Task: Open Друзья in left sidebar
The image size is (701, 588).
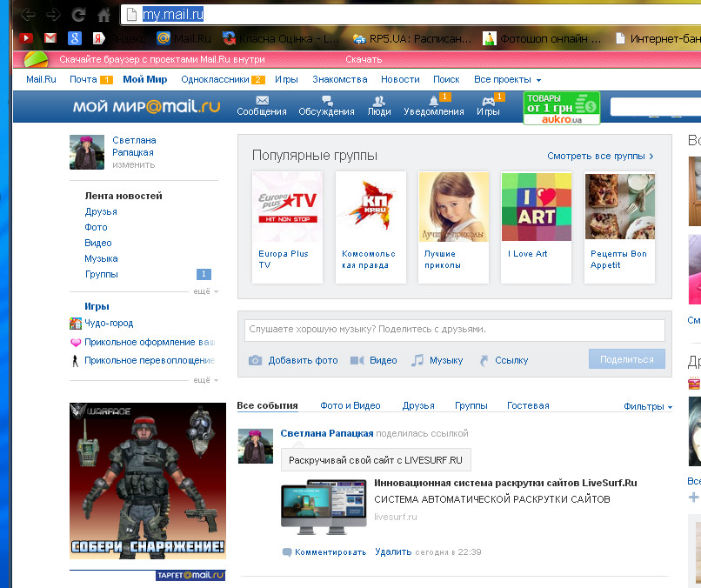Action: pyautogui.click(x=101, y=211)
